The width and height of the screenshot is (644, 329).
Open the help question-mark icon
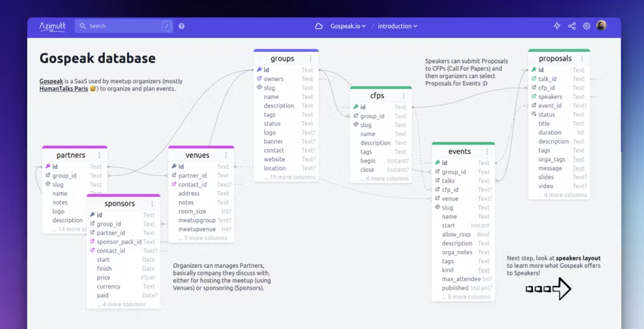tap(182, 26)
